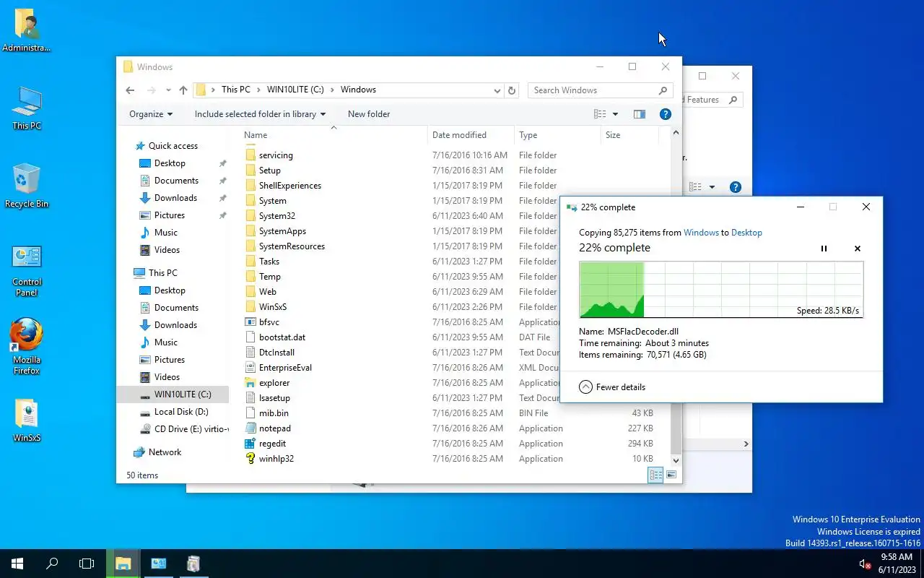Image resolution: width=924 pixels, height=578 pixels.
Task: Open the Organize menu
Action: click(151, 114)
